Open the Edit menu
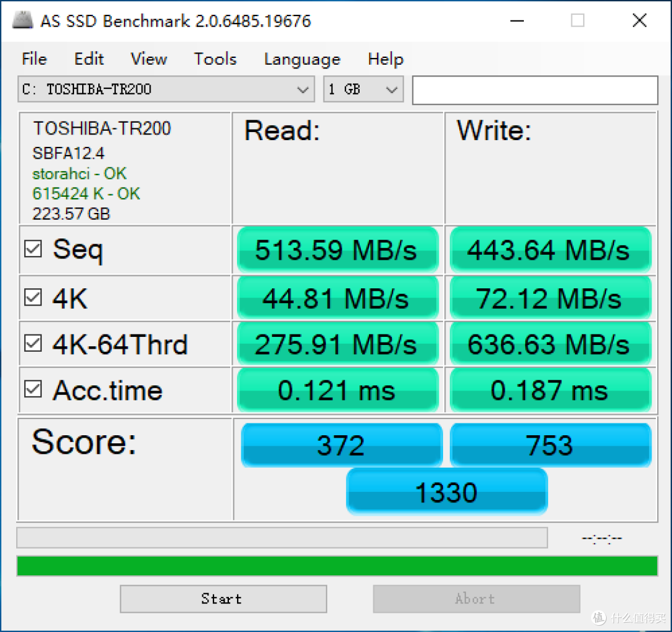 88,59
